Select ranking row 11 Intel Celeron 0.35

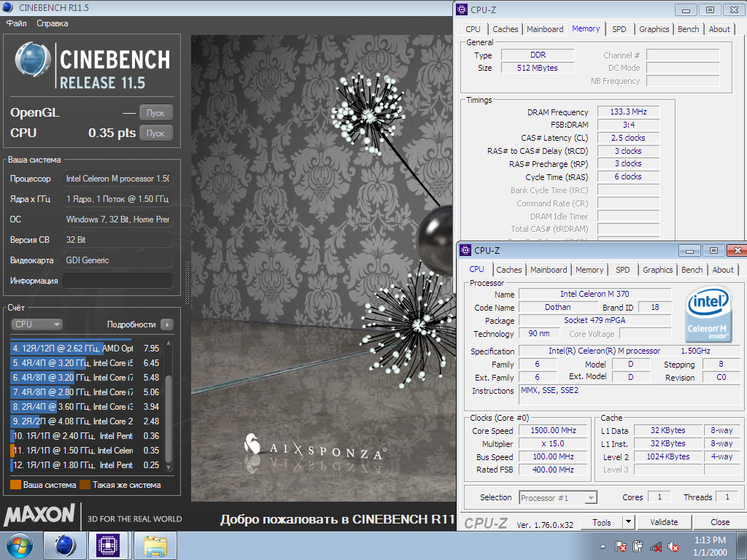tap(86, 451)
